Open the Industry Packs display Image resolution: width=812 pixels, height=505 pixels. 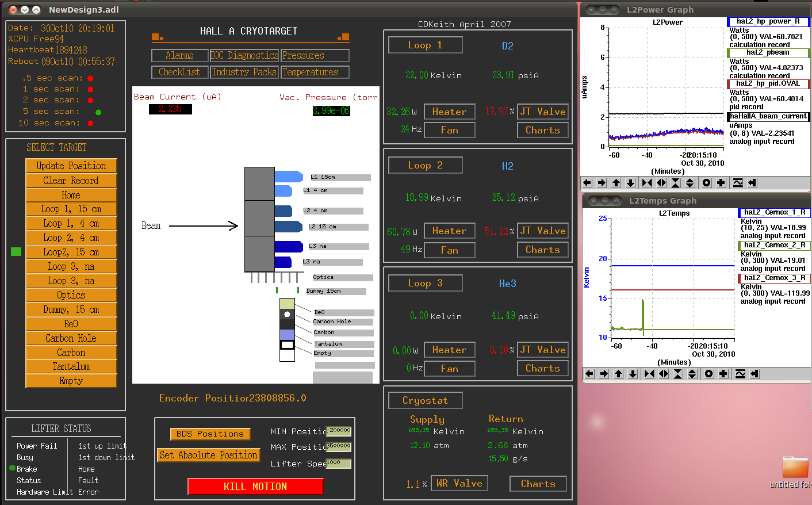[x=244, y=72]
